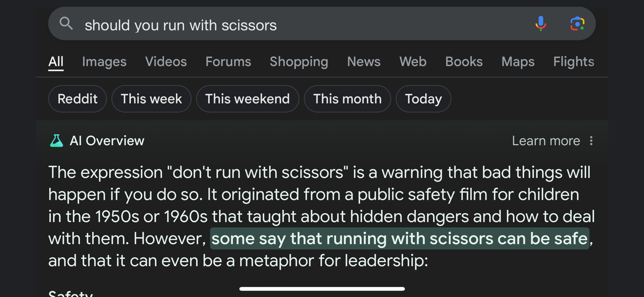Open Google Lens camera search
This screenshot has width=644, height=297.
tap(577, 23)
